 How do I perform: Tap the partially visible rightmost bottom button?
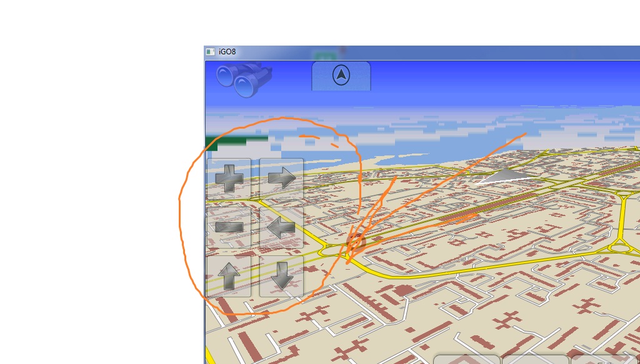[x=605, y=359]
